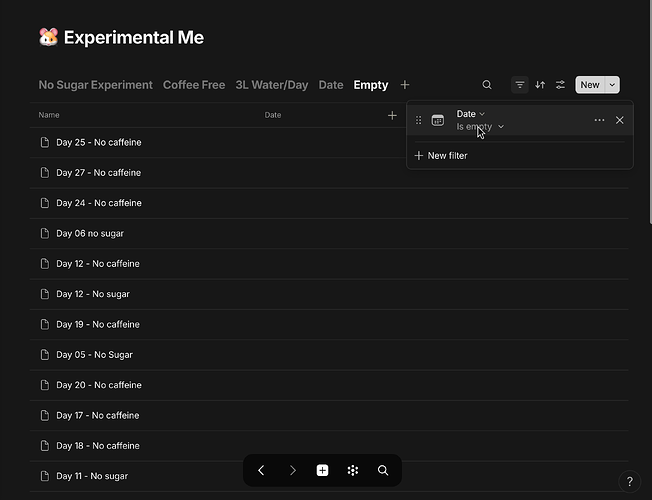
Task: Click the filter drag handle dots
Action: tap(419, 120)
